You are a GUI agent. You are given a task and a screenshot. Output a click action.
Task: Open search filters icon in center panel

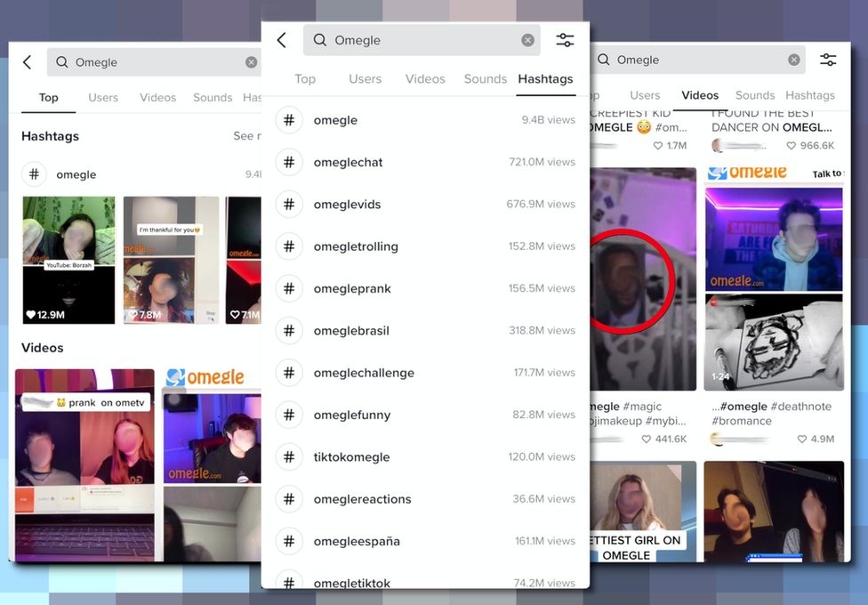tap(565, 40)
